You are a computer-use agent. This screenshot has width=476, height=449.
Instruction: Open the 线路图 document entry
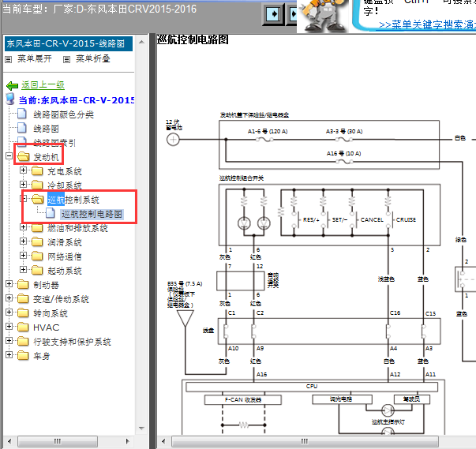pos(46,129)
